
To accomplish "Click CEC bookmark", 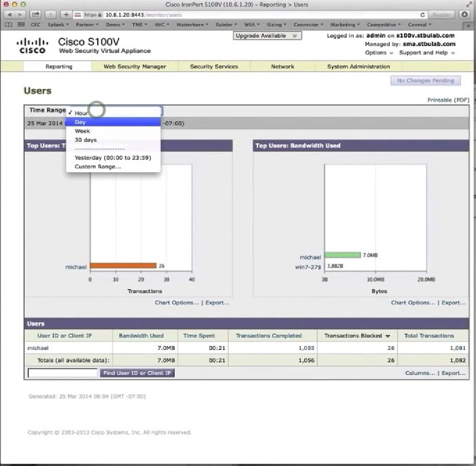I will click(x=36, y=25).
